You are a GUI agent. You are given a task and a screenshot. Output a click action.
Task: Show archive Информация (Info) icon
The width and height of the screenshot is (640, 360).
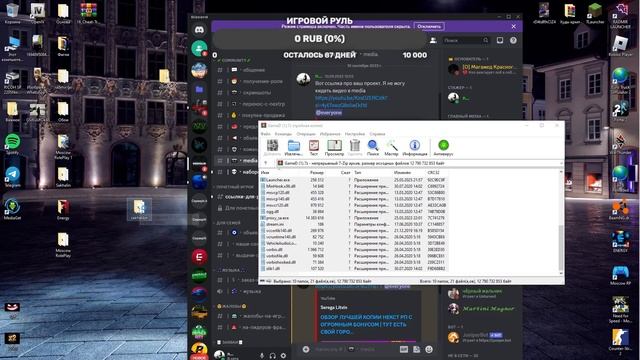415,148
